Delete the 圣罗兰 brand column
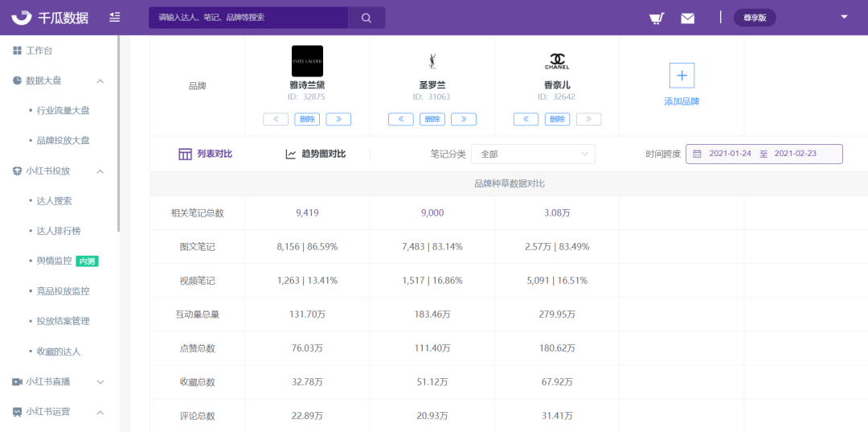Image resolution: width=868 pixels, height=432 pixels. 432,119
